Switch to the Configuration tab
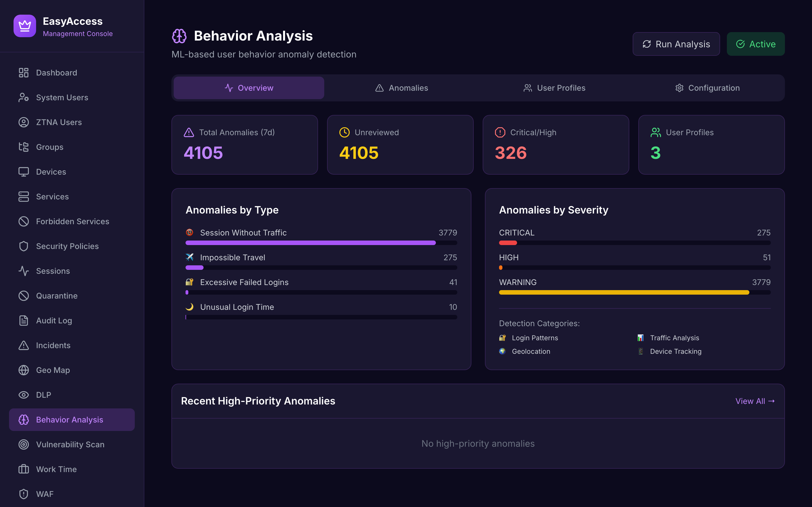812x507 pixels. (x=707, y=88)
